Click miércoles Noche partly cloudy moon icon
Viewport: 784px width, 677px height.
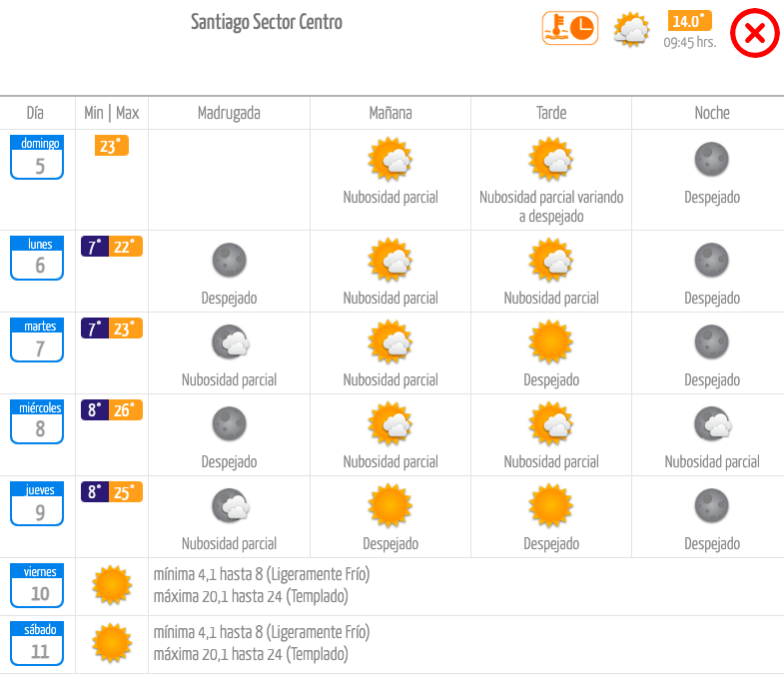713,424
